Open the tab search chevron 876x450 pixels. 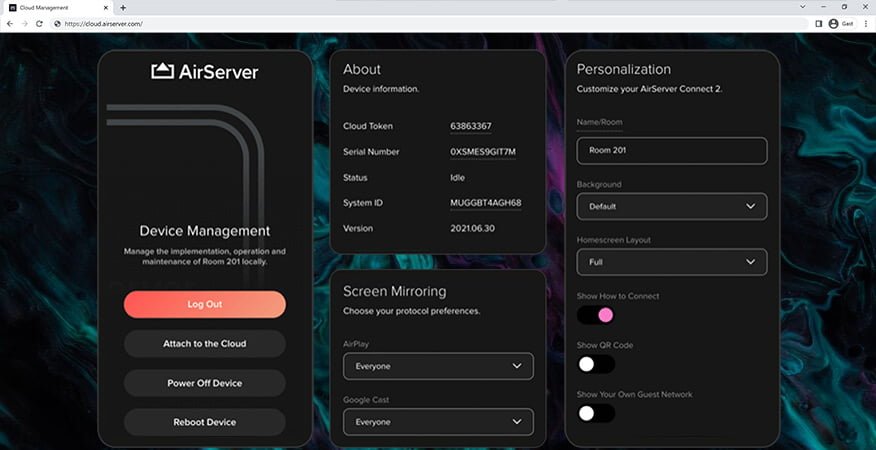(x=803, y=7)
